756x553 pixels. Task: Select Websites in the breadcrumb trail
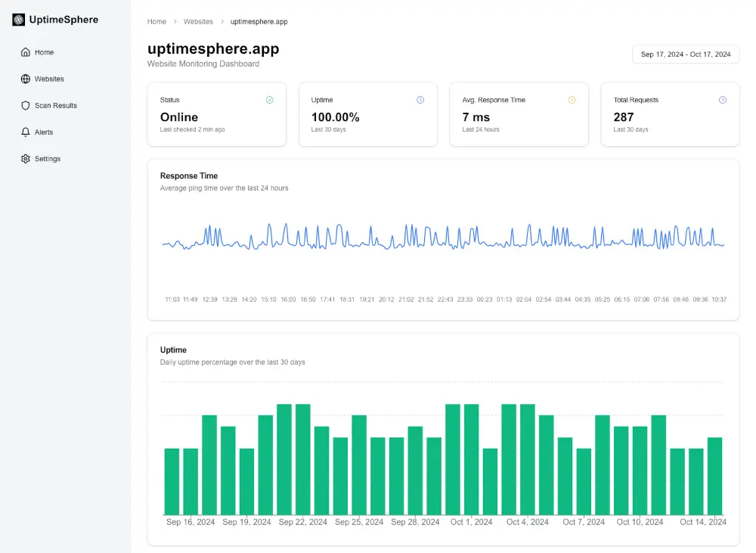click(198, 22)
